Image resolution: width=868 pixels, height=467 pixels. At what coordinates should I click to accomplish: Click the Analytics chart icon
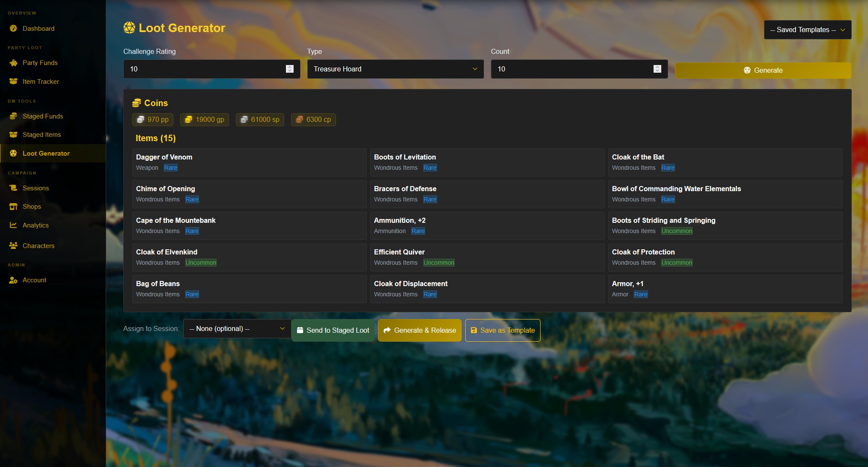point(13,225)
